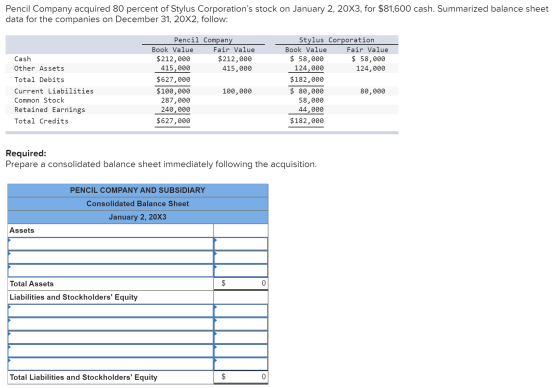Click Pencil Company 'Book Value' column header
Screen dimensions: 560x388
172,50
